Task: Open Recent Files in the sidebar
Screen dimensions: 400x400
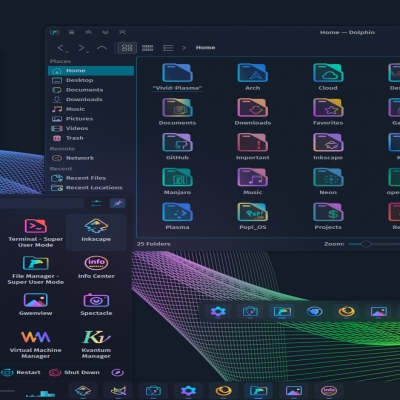Action: pyautogui.click(x=91, y=178)
